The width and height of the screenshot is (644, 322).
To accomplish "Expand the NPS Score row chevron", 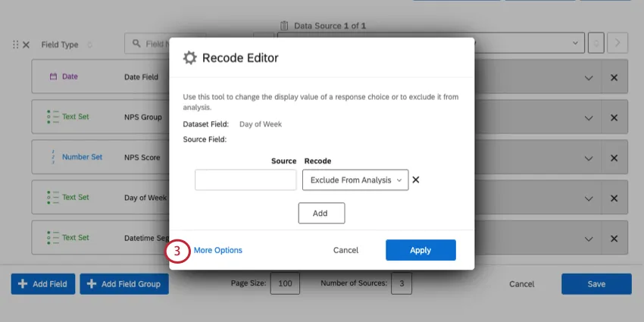I will (x=589, y=158).
